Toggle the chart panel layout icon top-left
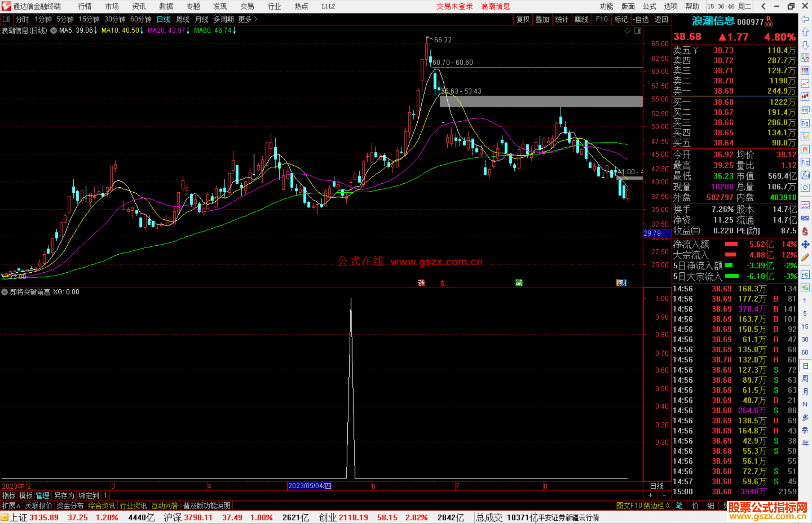 click(x=6, y=19)
